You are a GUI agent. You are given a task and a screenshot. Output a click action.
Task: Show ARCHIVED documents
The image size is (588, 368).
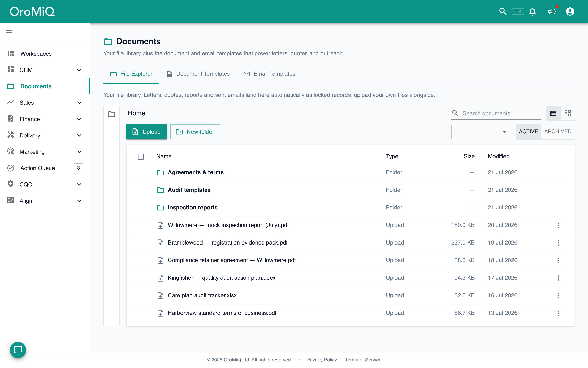pos(558,132)
